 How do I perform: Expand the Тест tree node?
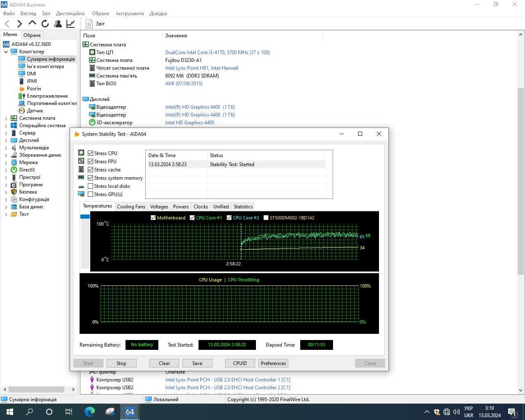[6, 214]
